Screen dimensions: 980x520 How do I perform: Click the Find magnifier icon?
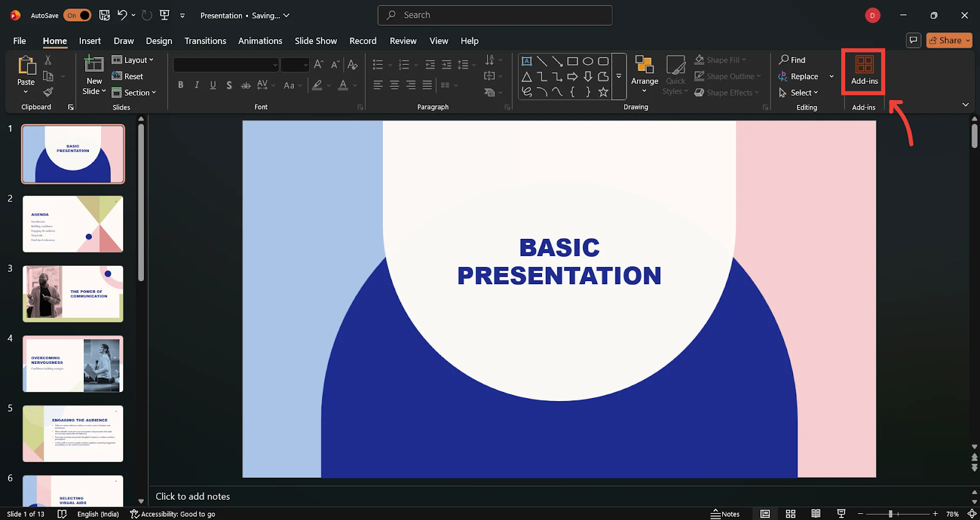(784, 60)
